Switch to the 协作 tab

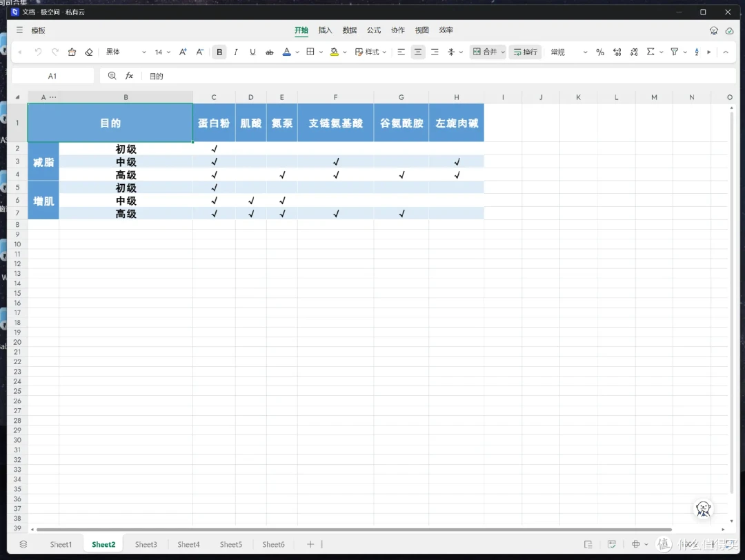pos(398,30)
